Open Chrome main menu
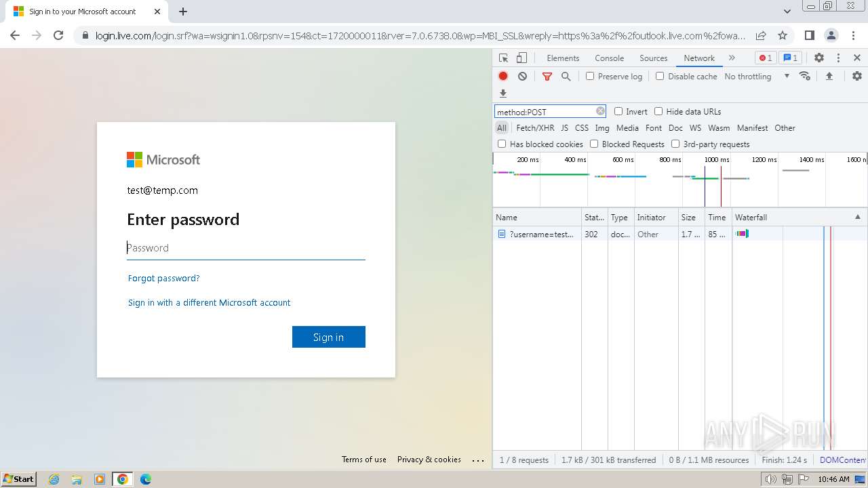This screenshot has width=868, height=488. coord(853,35)
